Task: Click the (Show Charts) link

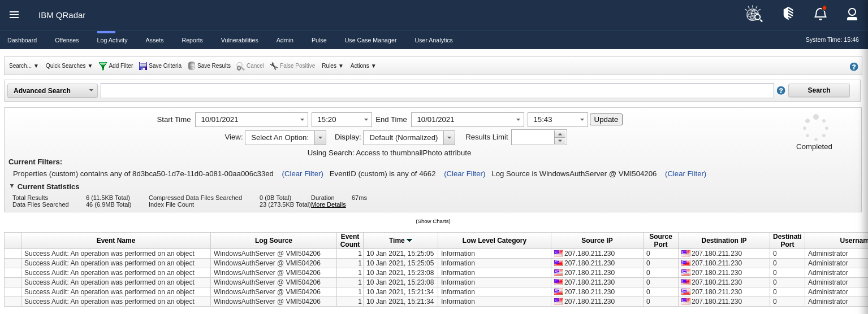Action: pos(433,221)
